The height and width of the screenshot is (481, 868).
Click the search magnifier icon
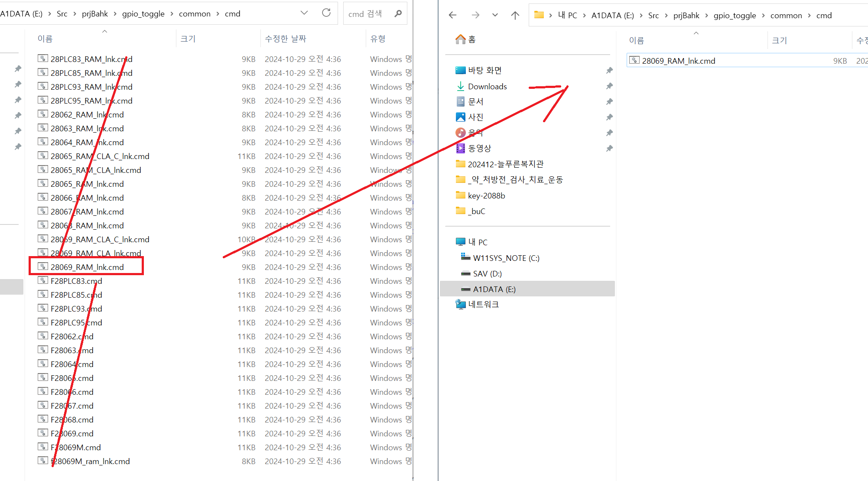(x=398, y=13)
